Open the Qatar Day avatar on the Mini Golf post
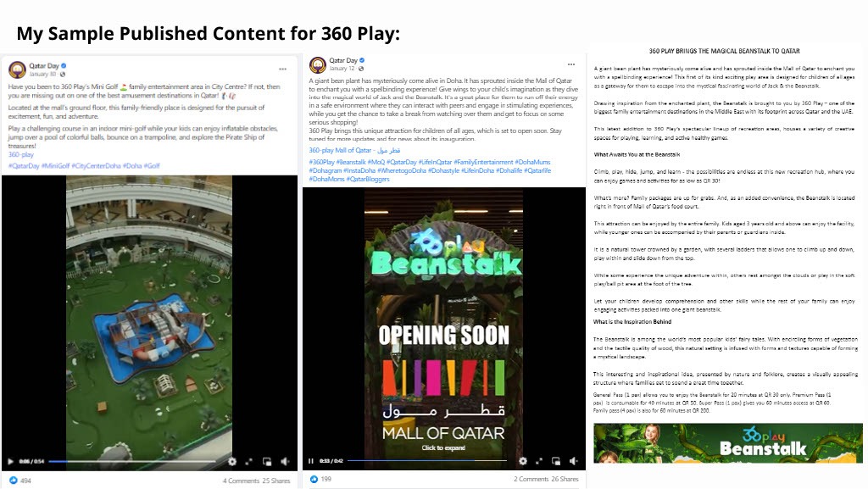 (x=17, y=69)
